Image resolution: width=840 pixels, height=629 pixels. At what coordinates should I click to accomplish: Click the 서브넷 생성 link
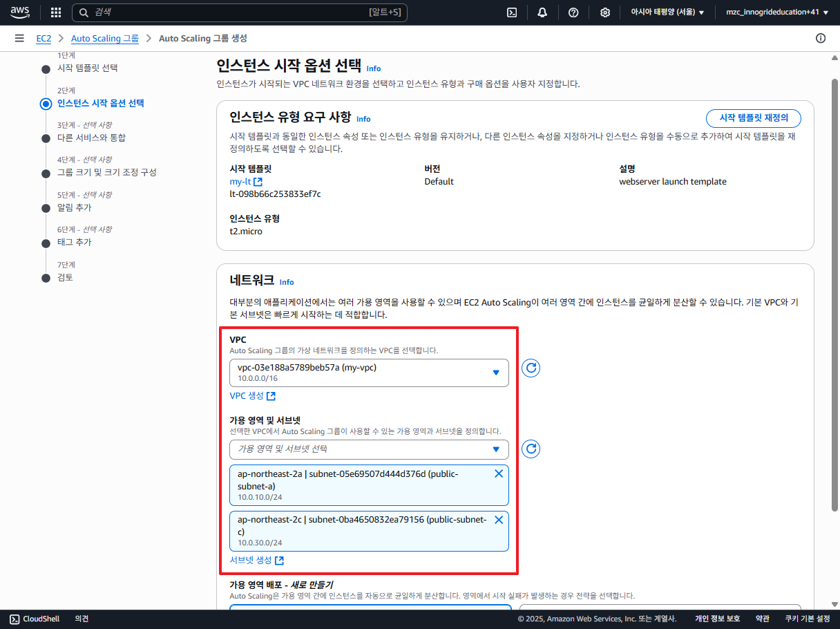tap(251, 561)
